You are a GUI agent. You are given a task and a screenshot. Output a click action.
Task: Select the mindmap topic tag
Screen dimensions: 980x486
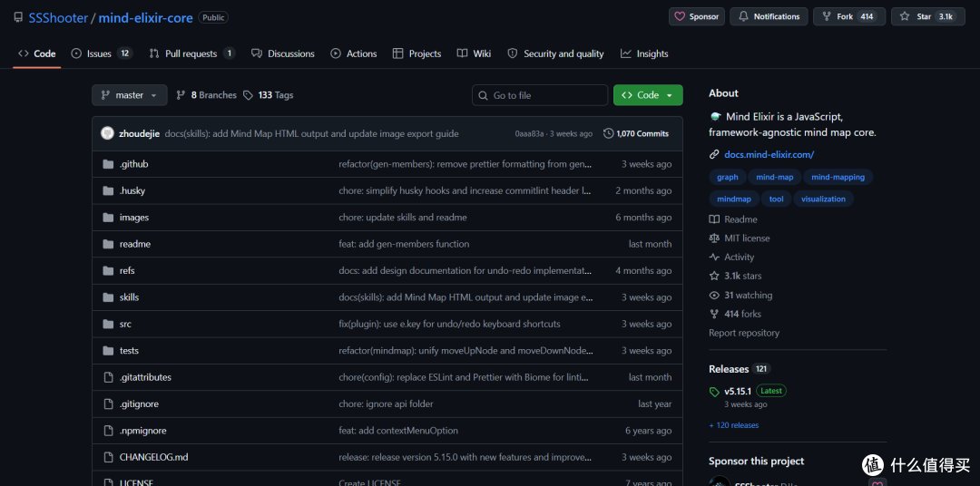[x=734, y=199]
